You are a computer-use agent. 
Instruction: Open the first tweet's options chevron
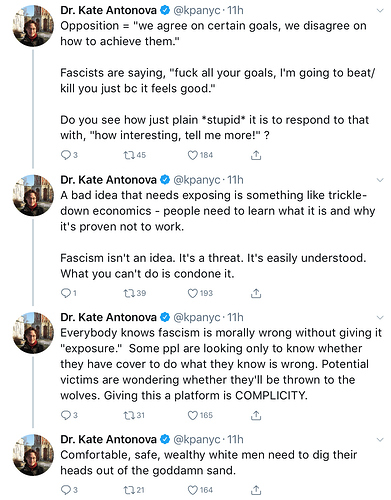click(x=380, y=11)
